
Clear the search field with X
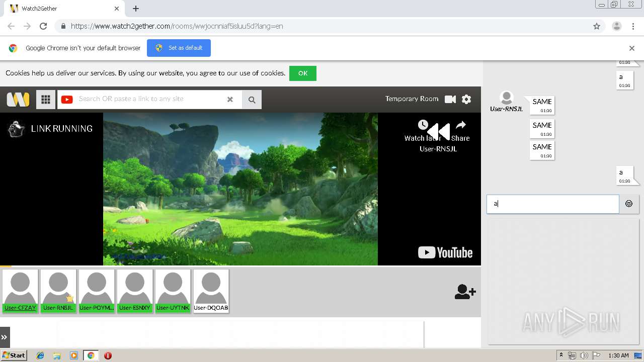[x=230, y=100]
